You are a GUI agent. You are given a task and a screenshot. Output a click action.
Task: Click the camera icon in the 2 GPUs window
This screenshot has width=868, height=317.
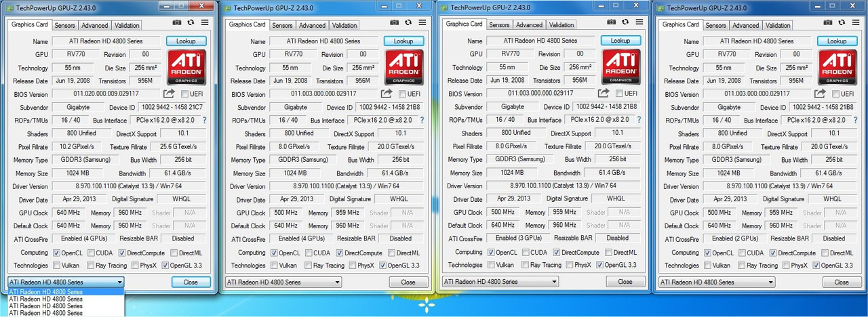pos(827,22)
